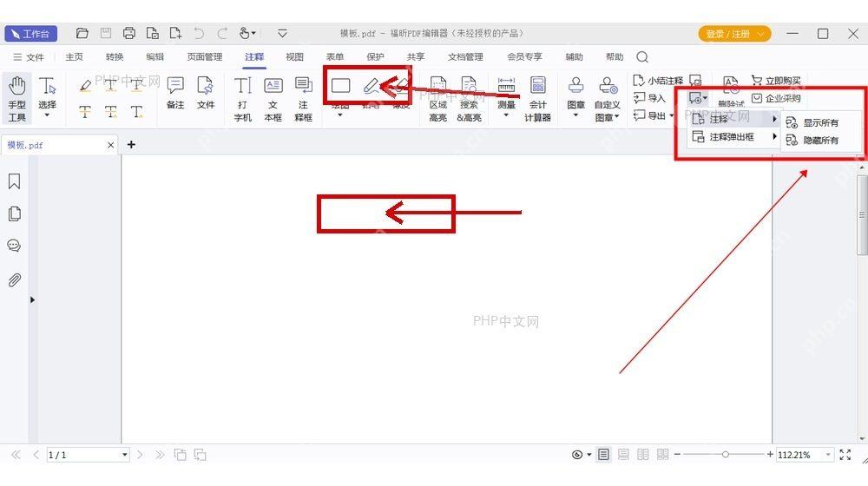Screen dimensions: 868x486
Task: Open the pages thumbnail panel icon
Action: (x=15, y=213)
